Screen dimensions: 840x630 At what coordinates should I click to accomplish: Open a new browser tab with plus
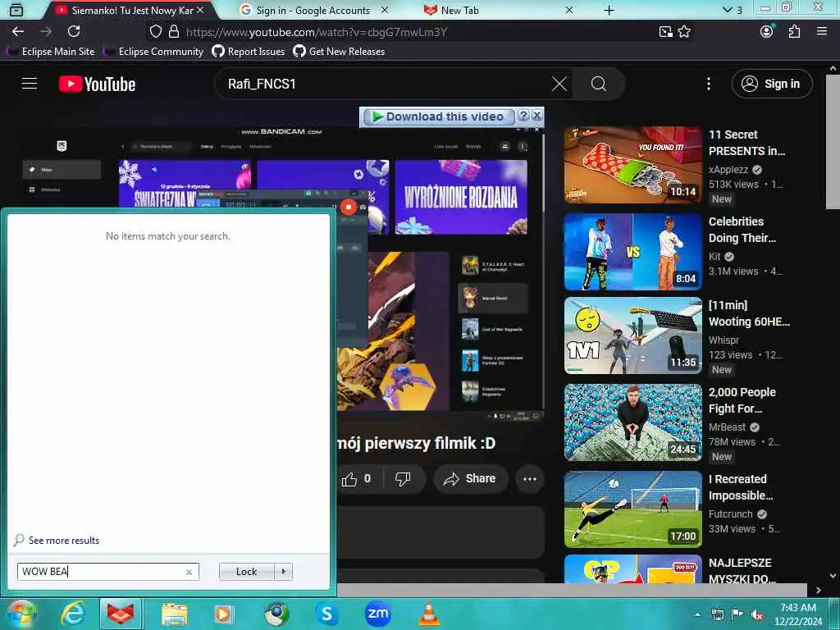point(609,10)
